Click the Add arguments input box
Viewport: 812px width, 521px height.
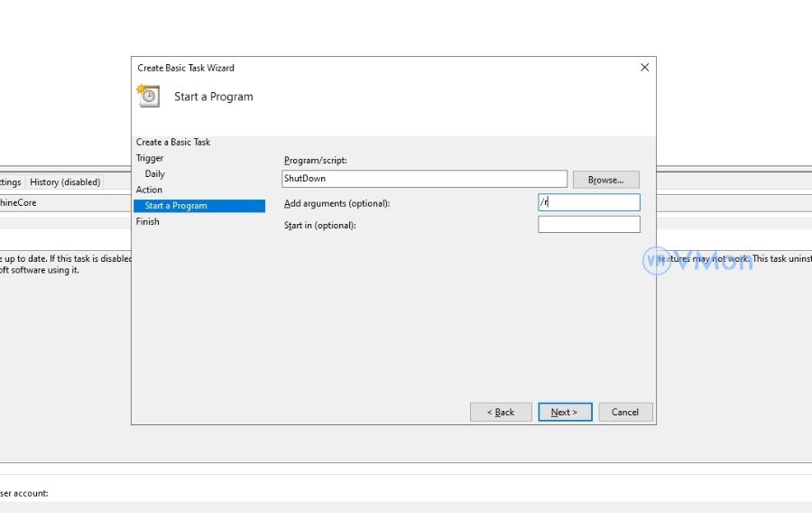(x=588, y=203)
